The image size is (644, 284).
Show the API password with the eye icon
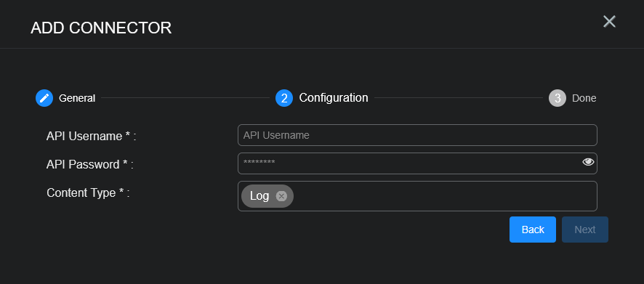[588, 162]
